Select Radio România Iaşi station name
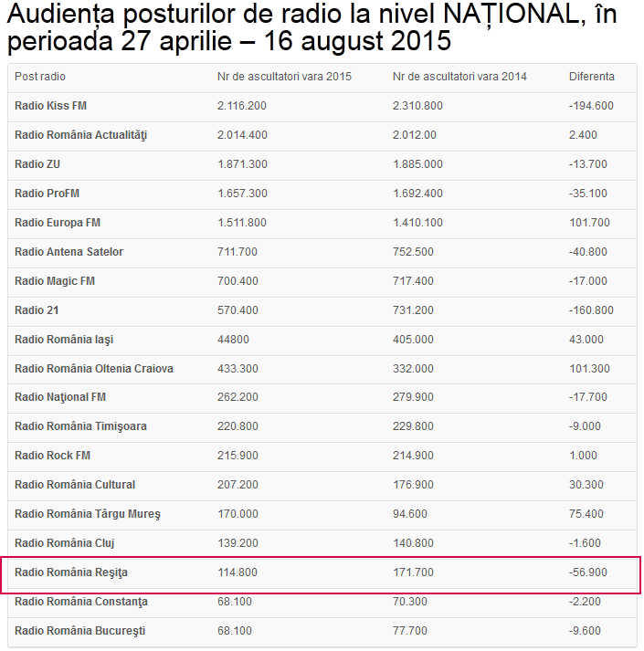644x651 pixels. click(64, 340)
